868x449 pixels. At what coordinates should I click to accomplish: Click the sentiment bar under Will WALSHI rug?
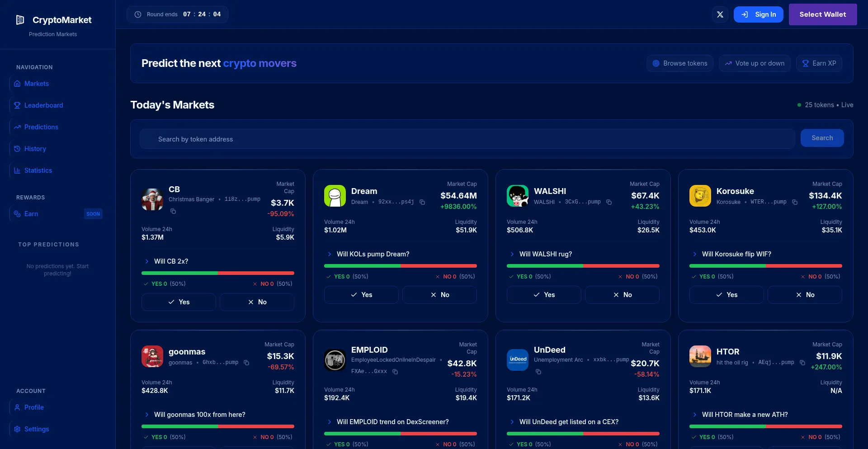[583, 266]
